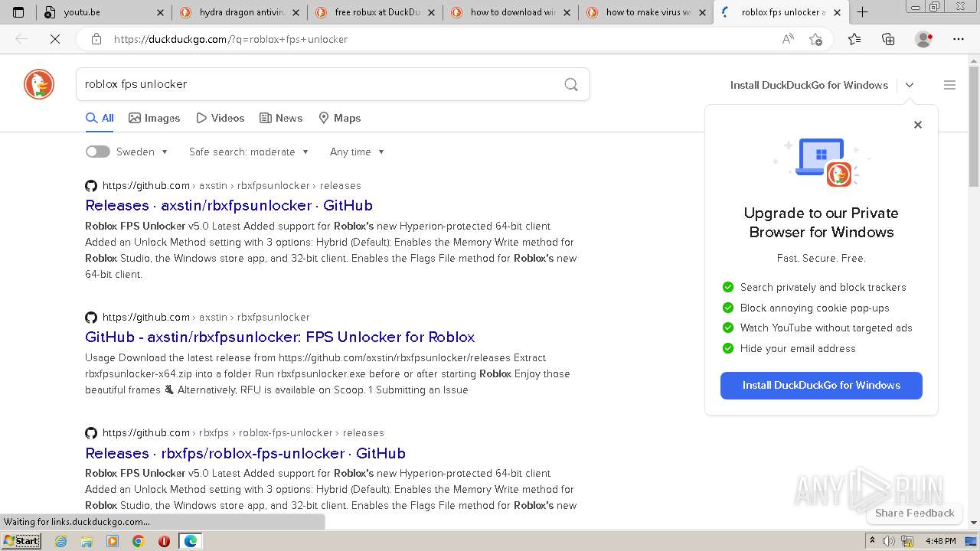The height and width of the screenshot is (551, 980).
Task: Expand chevron next to Install DuckDuckGo
Action: (910, 85)
